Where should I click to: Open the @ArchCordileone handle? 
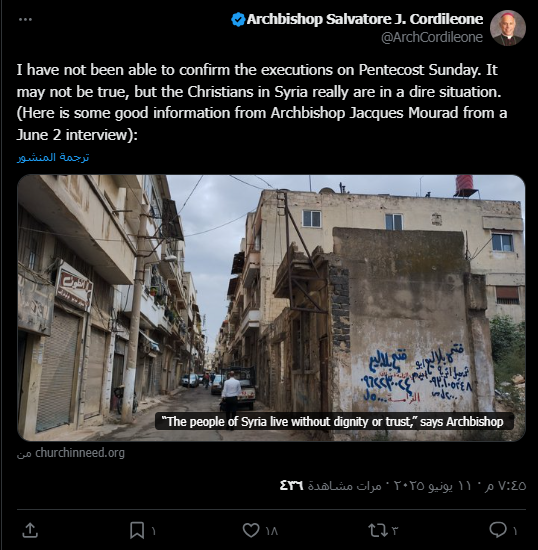coord(432,37)
